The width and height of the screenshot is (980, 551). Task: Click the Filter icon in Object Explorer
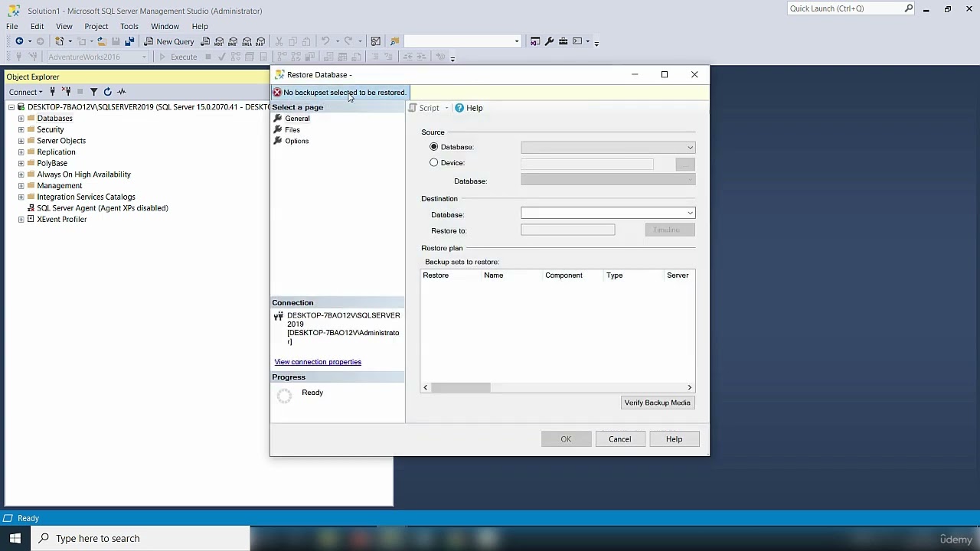(x=94, y=92)
